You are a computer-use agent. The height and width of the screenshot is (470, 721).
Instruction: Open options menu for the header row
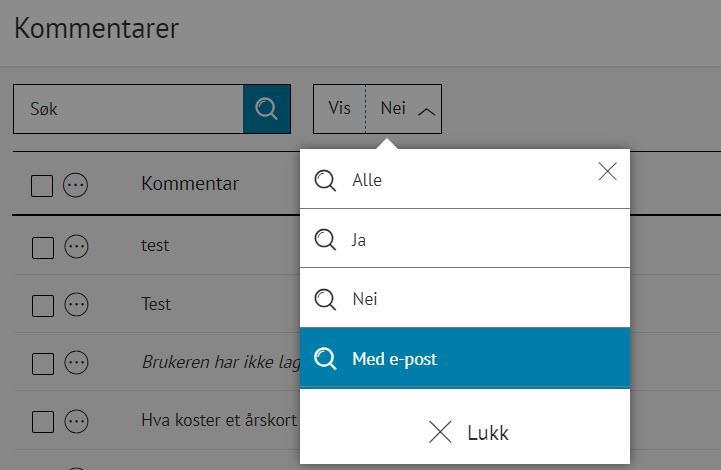click(76, 185)
